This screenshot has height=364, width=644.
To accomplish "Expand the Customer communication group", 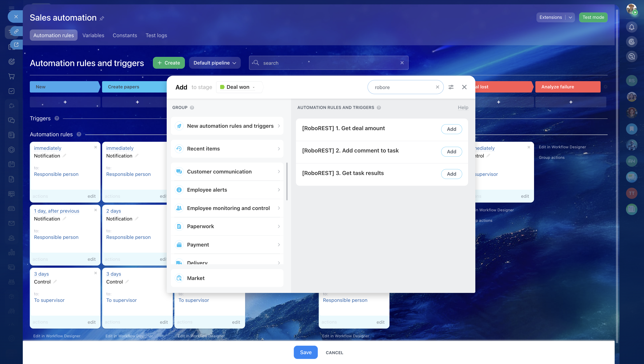I will point(227,171).
